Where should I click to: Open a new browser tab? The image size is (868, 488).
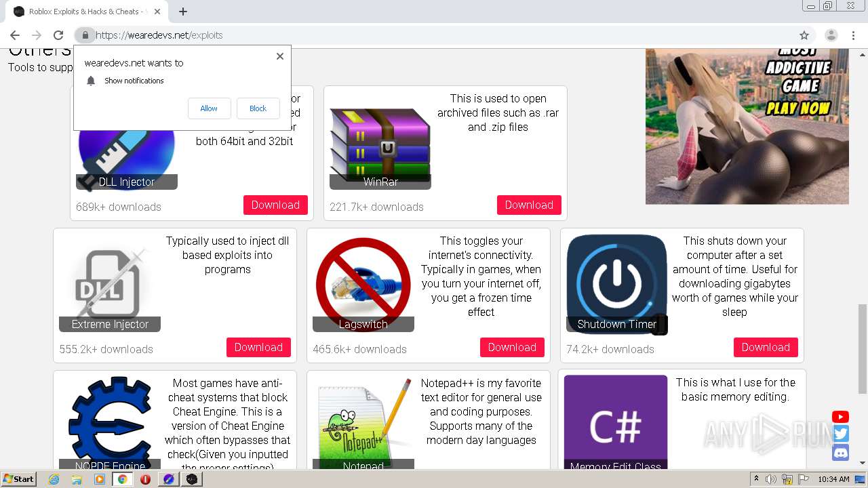click(x=183, y=12)
